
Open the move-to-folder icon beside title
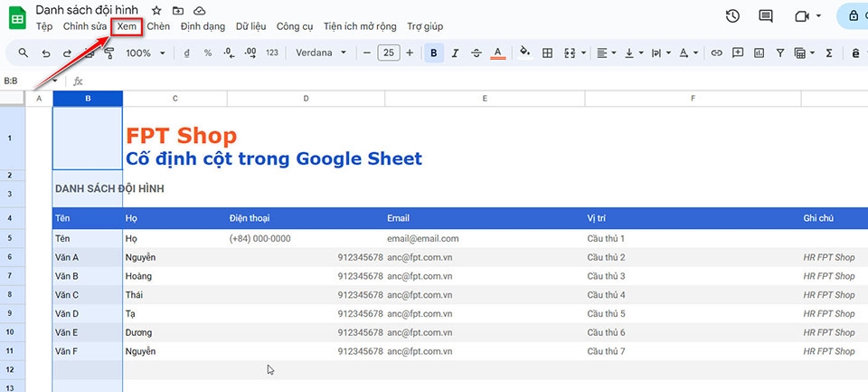tap(178, 11)
